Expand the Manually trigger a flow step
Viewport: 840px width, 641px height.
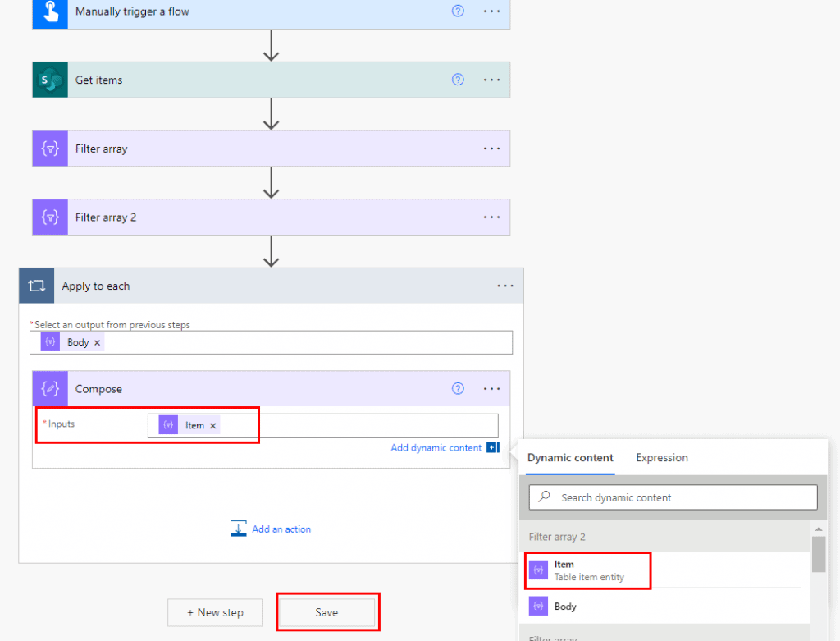[271, 13]
